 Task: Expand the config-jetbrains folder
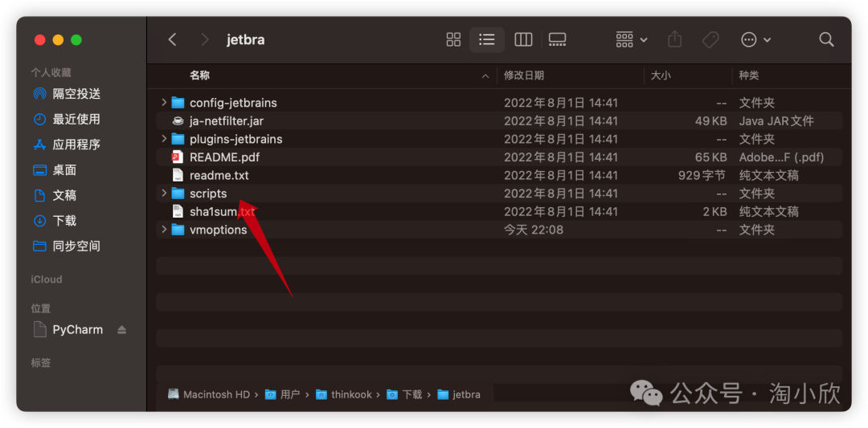point(164,102)
